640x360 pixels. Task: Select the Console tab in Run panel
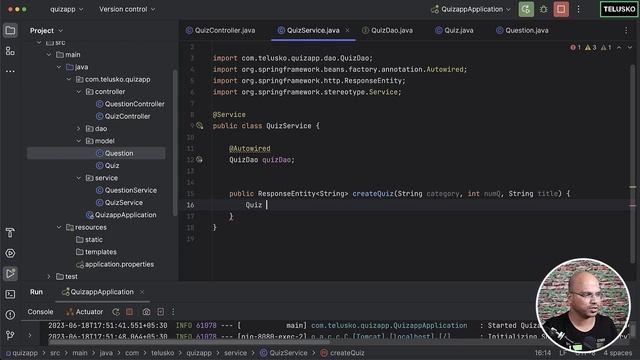(x=40, y=312)
